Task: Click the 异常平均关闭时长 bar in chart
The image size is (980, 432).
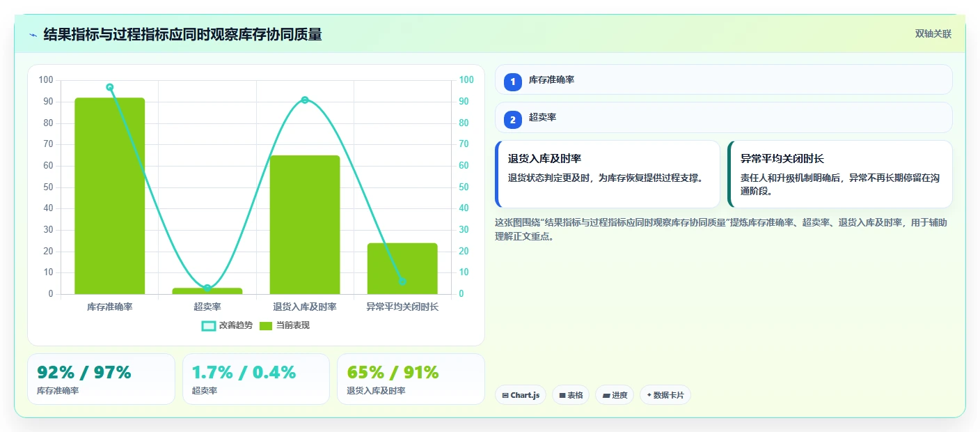Action: [402, 268]
